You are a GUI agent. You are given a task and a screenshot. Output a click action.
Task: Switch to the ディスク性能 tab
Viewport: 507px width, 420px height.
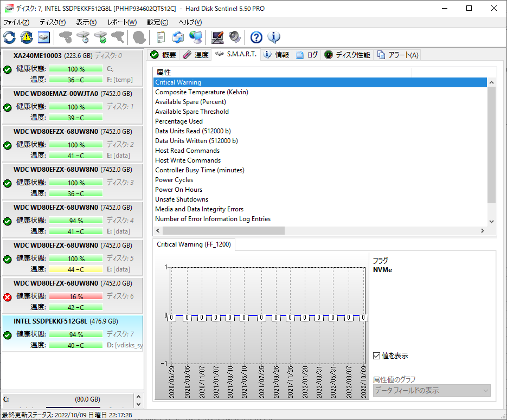click(347, 55)
